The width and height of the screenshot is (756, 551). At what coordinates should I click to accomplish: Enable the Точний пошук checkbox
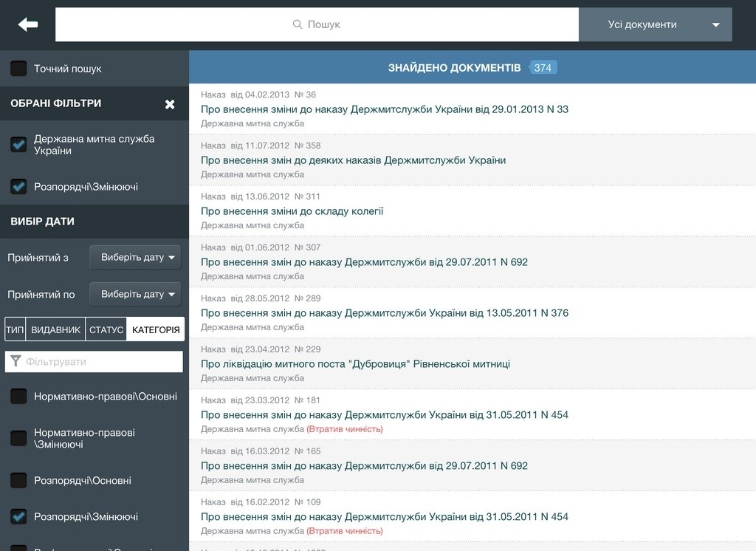pyautogui.click(x=18, y=69)
